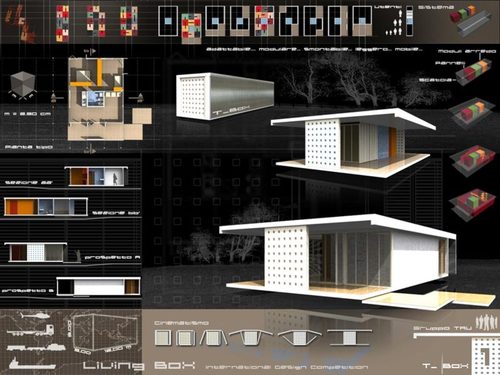The height and width of the screenshot is (375, 500).
Task: Select the grey cube diagram beside the plan
Action: [23, 85]
